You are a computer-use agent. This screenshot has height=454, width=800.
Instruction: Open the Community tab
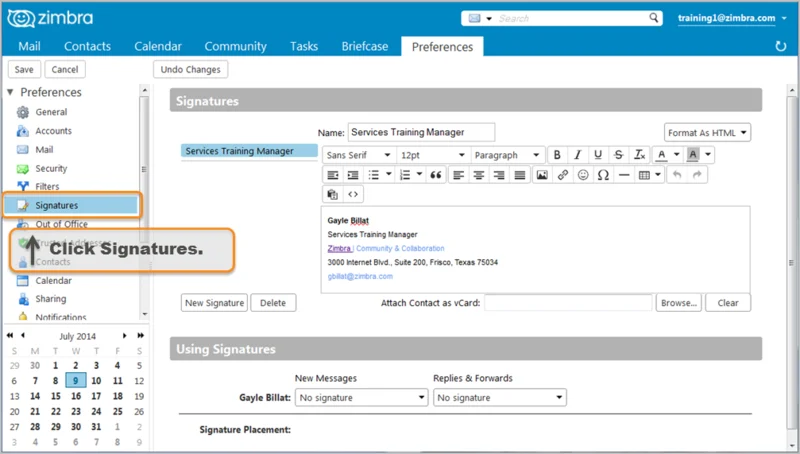(x=235, y=46)
